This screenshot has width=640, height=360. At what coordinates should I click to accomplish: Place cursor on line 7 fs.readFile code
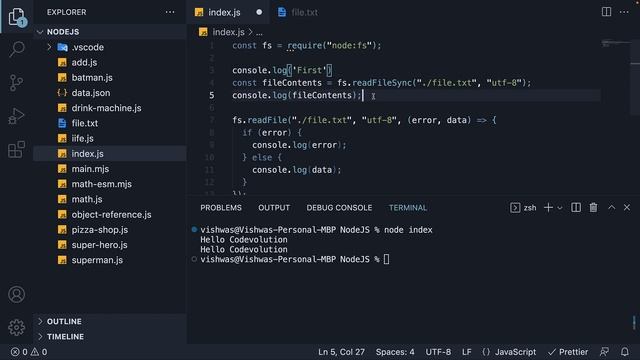[364, 120]
